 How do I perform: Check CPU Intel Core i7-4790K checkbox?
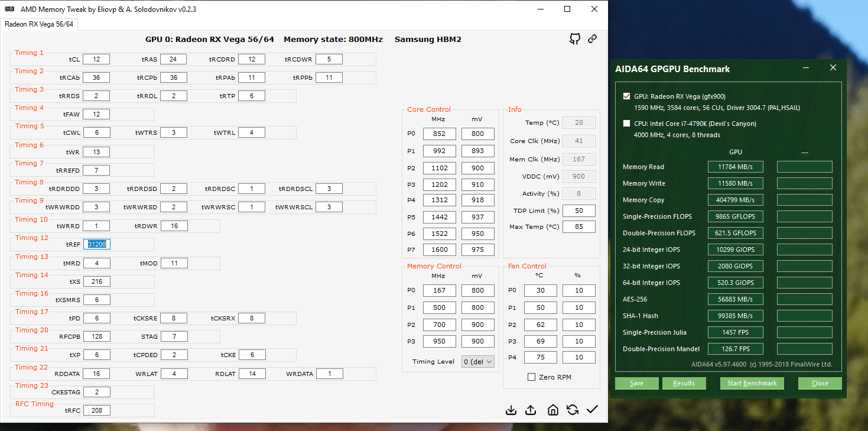tap(626, 124)
